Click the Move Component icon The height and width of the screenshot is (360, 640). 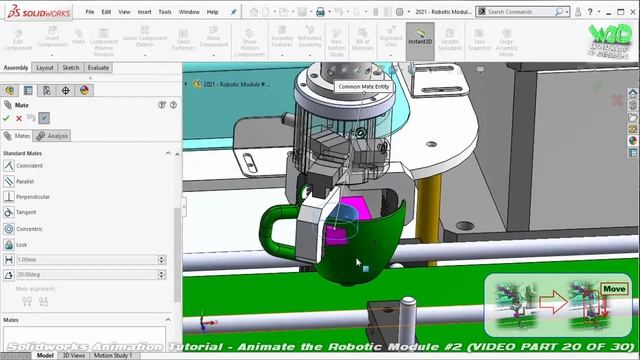(x=213, y=37)
